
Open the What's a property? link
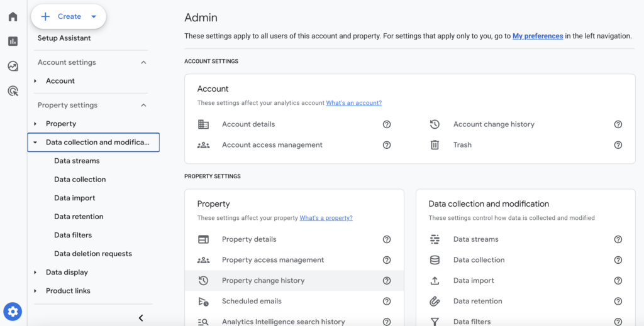pyautogui.click(x=326, y=218)
